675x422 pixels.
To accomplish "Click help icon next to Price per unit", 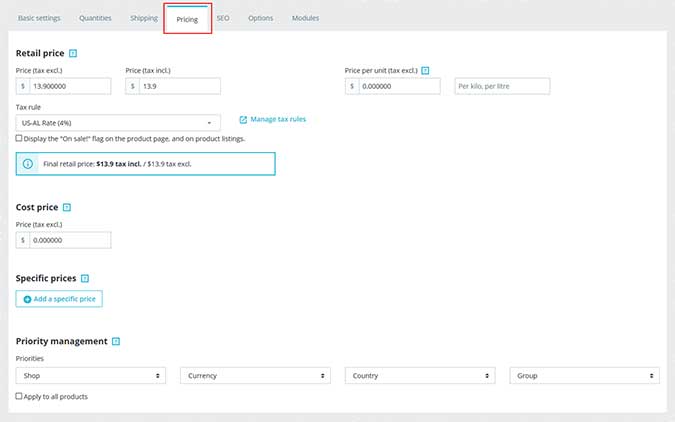I will tap(425, 71).
